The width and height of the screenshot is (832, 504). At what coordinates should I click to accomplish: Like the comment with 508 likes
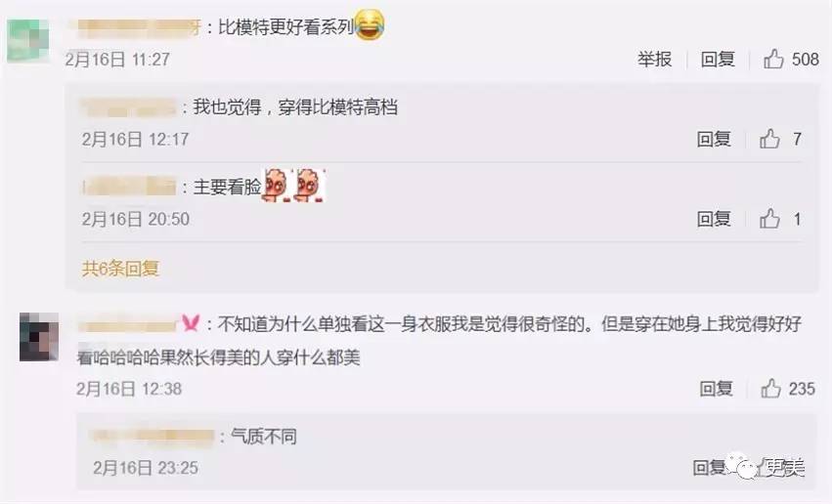(x=773, y=59)
